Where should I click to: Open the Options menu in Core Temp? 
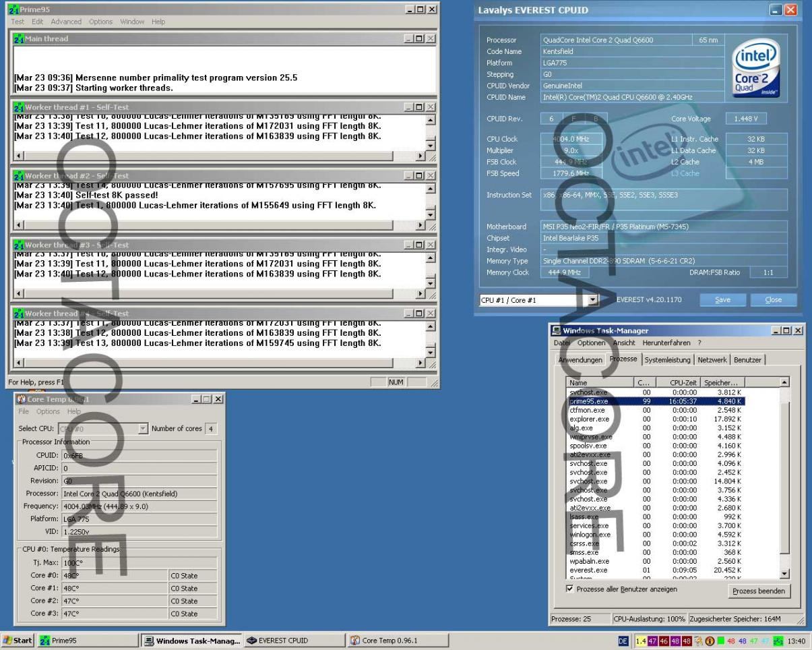point(48,411)
